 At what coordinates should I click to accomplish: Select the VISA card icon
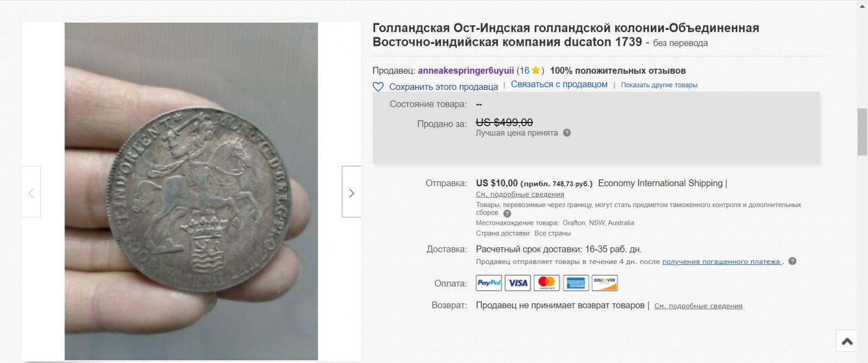coord(518,283)
